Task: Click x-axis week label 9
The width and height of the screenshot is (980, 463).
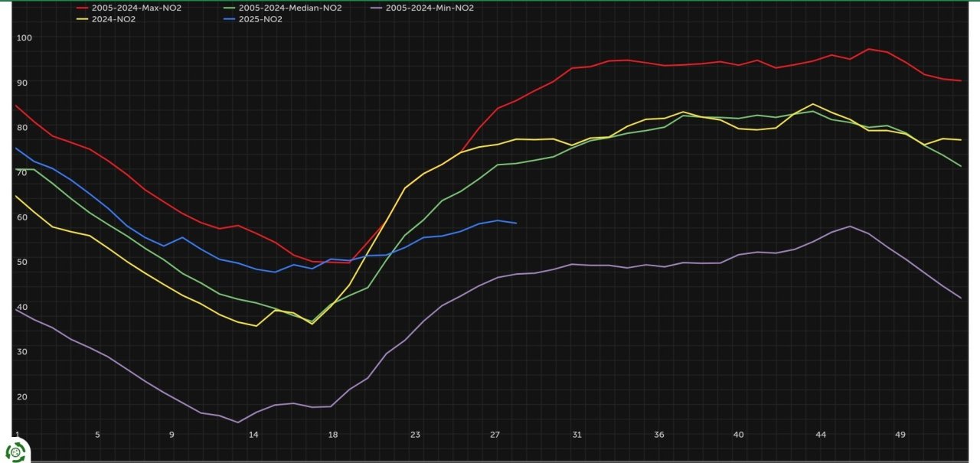Action: tap(171, 435)
